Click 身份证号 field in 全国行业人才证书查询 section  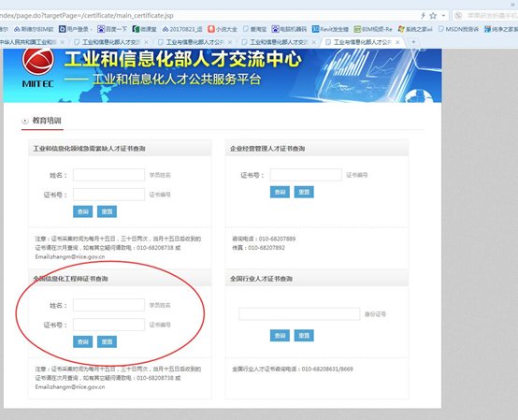pyautogui.click(x=299, y=314)
